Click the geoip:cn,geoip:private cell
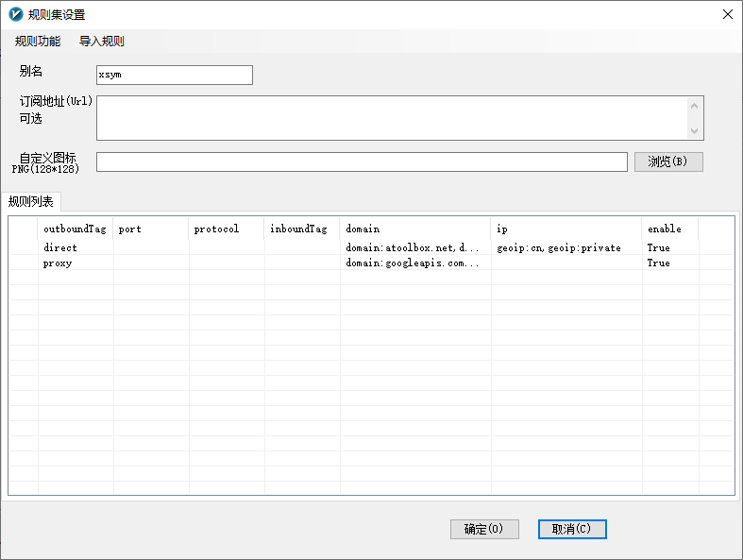This screenshot has width=743, height=560. 566,247
